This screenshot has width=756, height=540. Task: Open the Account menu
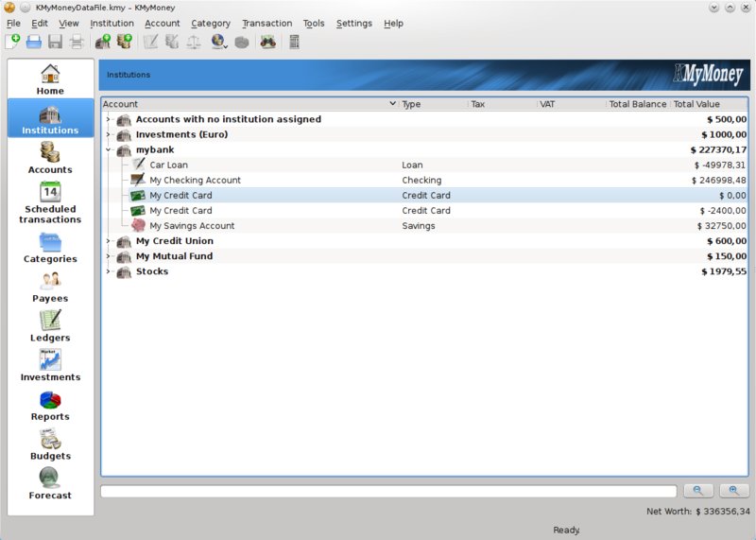point(162,23)
